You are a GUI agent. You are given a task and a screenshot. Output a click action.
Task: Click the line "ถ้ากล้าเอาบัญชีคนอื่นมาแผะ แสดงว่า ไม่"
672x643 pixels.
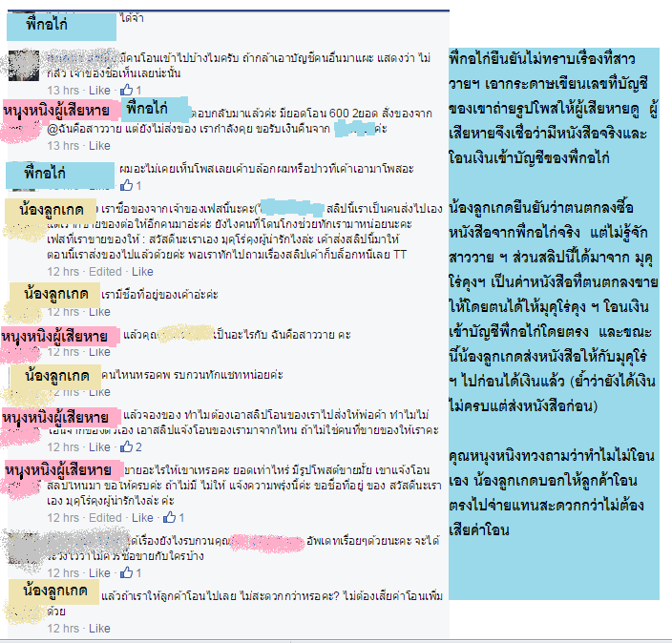click(x=336, y=58)
